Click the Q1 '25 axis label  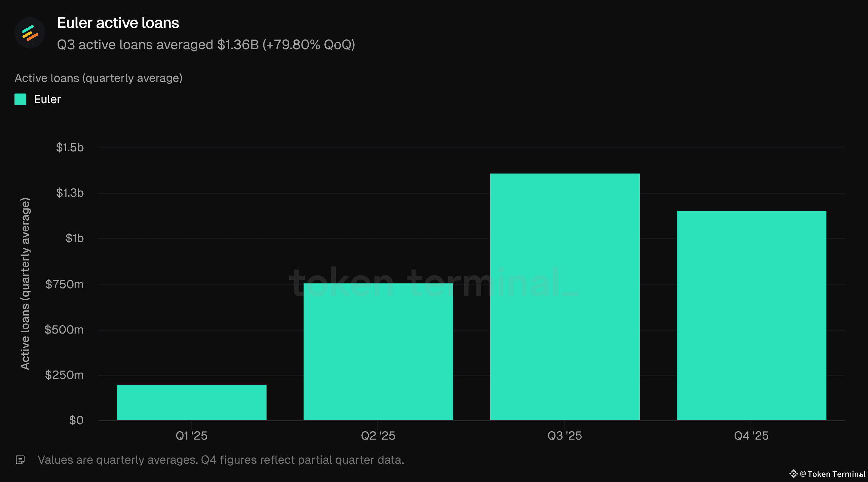click(x=191, y=435)
